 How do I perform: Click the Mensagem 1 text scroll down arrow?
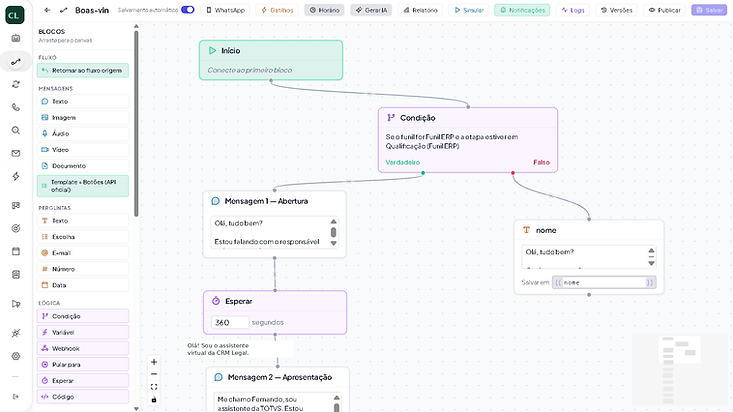coord(333,243)
